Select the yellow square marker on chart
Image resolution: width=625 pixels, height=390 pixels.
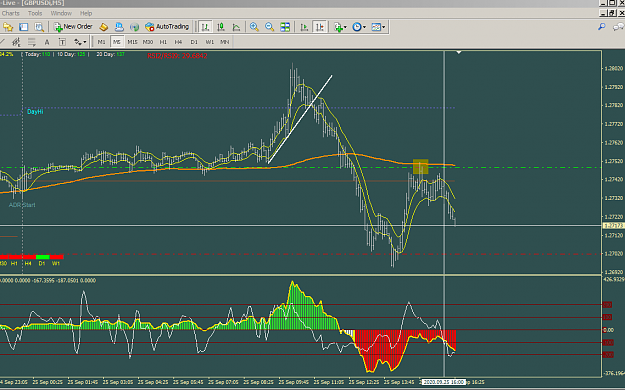click(421, 167)
